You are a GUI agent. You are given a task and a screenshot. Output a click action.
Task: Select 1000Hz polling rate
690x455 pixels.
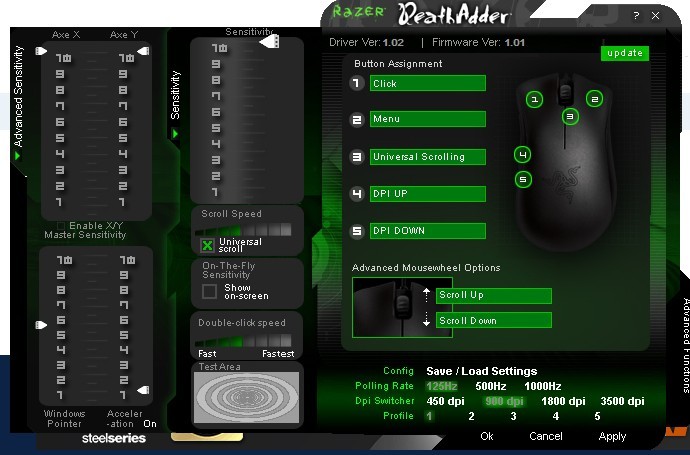(543, 386)
